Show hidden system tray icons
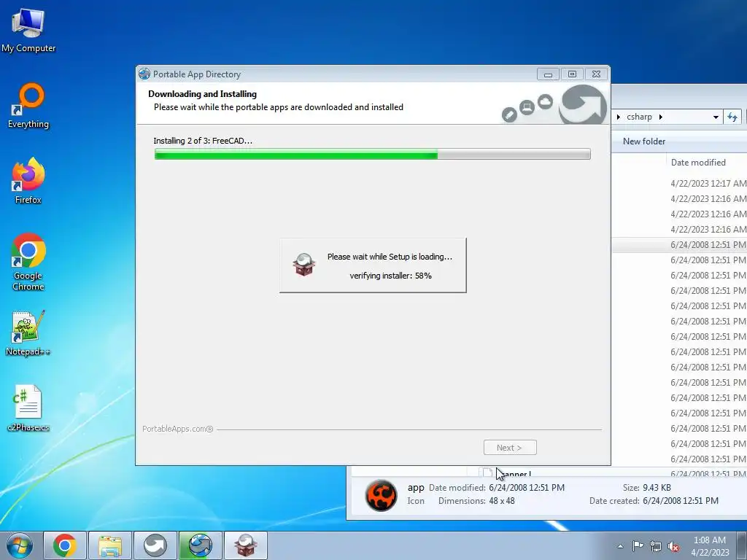The width and height of the screenshot is (747, 560). click(620, 546)
